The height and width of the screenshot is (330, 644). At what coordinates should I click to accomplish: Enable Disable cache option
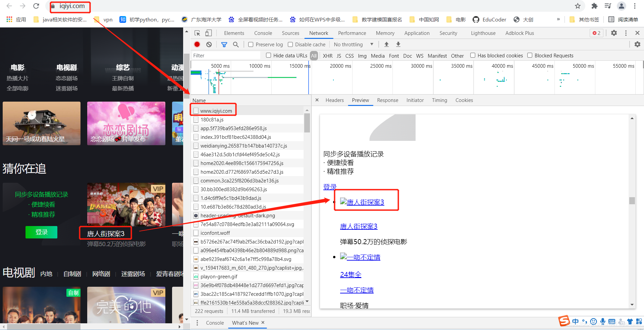[x=290, y=44]
